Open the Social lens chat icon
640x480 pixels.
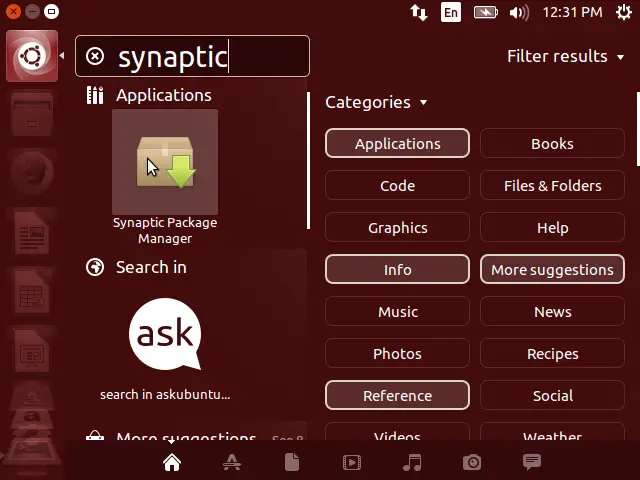point(532,462)
